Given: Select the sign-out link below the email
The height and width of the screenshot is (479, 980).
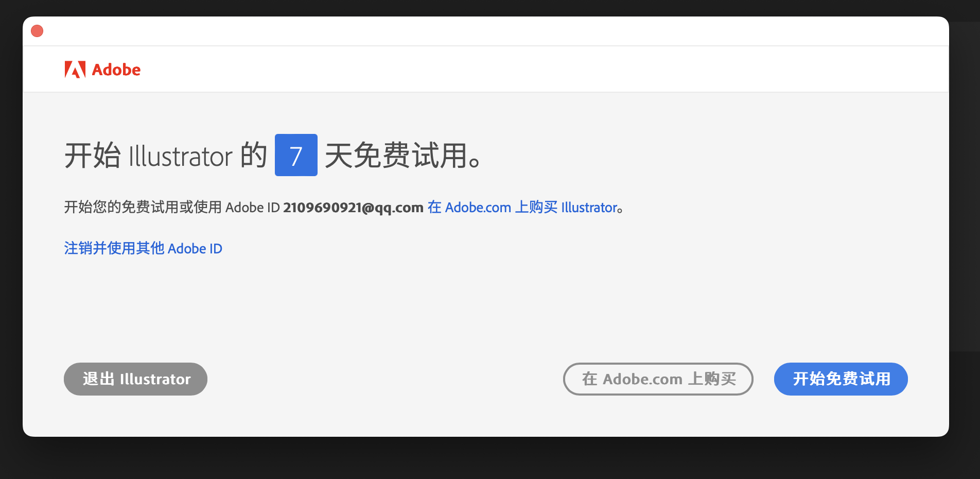Looking at the screenshot, I should (143, 248).
